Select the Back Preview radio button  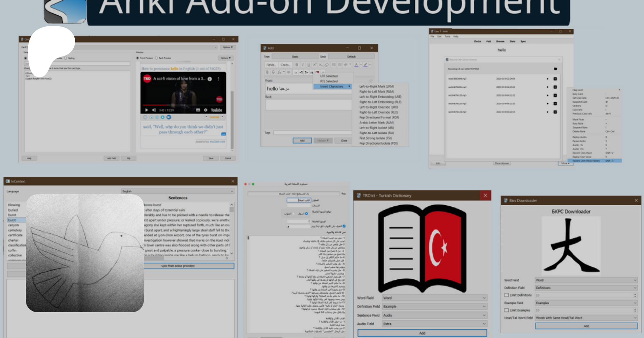click(x=156, y=58)
